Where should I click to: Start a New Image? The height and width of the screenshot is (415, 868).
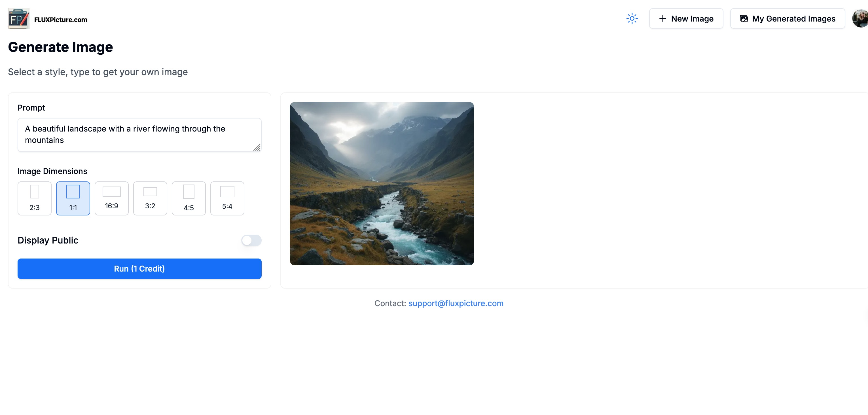point(686,18)
